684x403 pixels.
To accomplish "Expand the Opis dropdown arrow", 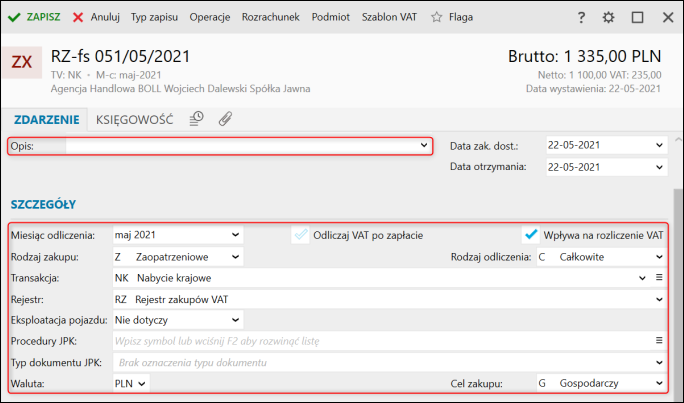I will point(424,145).
